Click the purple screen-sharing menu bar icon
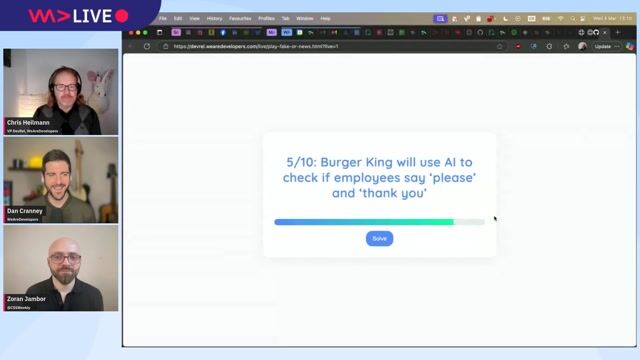 coord(440,19)
